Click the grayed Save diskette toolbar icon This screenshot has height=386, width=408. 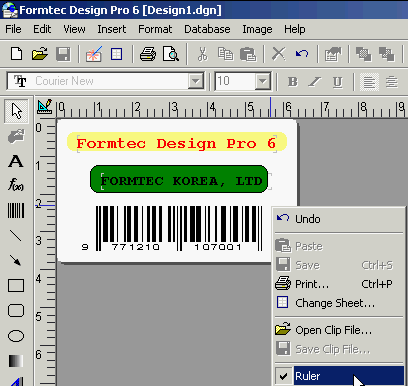[63, 54]
